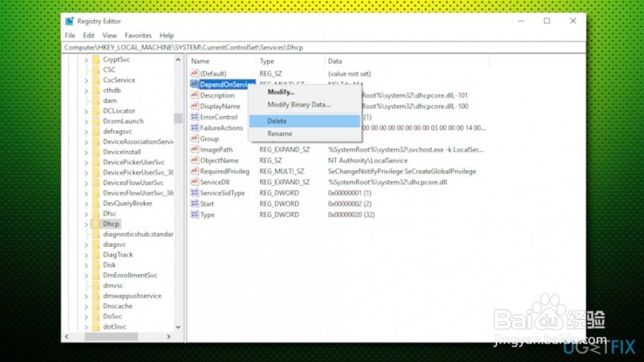This screenshot has height=362, width=644.
Task: Click the Start DWORD value icon
Action: click(x=195, y=204)
